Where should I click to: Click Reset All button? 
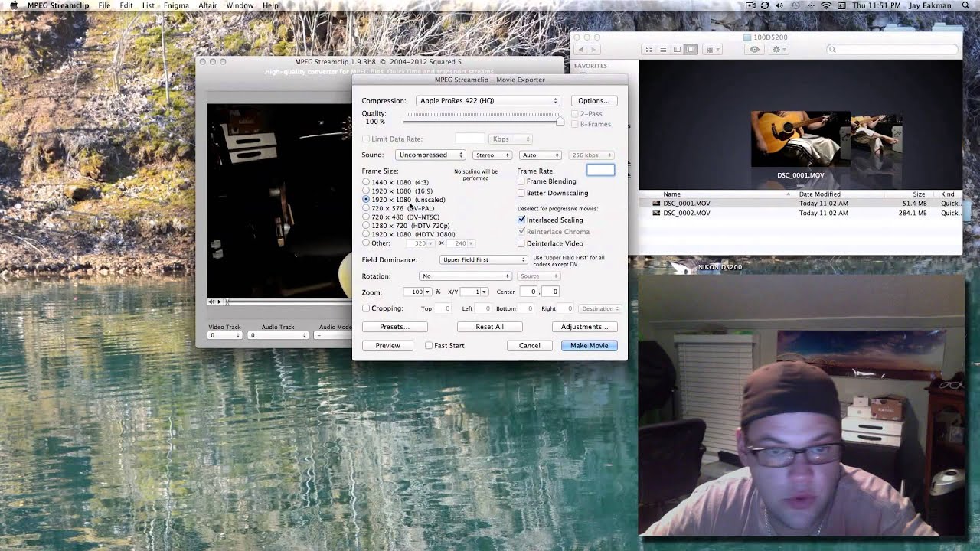pos(489,327)
